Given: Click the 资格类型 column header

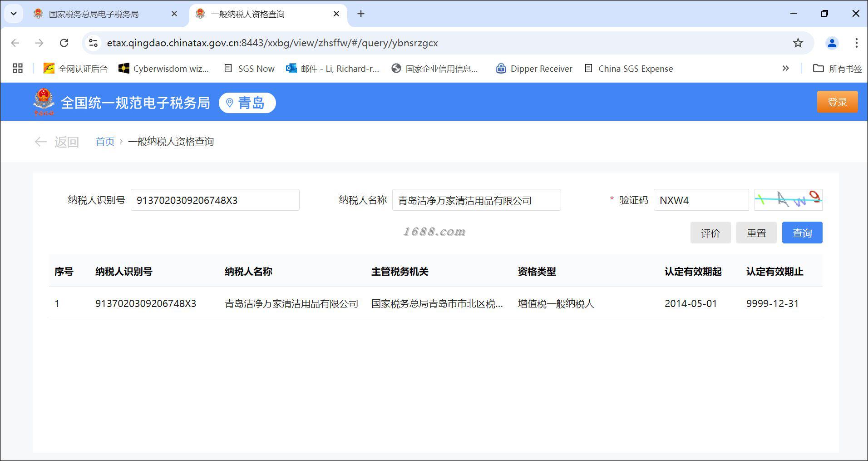Looking at the screenshot, I should [x=537, y=272].
